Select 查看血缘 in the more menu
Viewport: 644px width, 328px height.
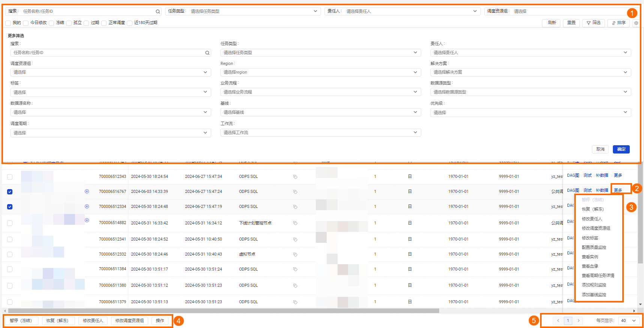(x=590, y=266)
